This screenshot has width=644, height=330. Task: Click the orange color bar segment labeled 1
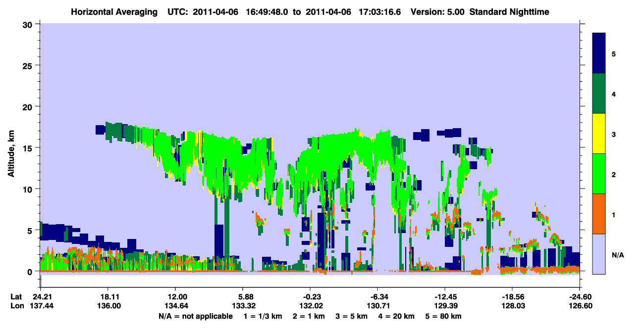pyautogui.click(x=599, y=214)
